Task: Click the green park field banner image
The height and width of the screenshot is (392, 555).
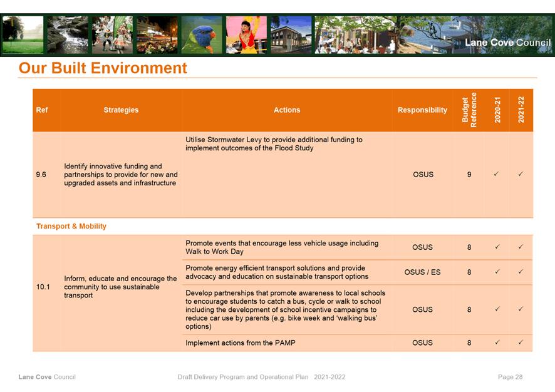Action: (x=23, y=34)
